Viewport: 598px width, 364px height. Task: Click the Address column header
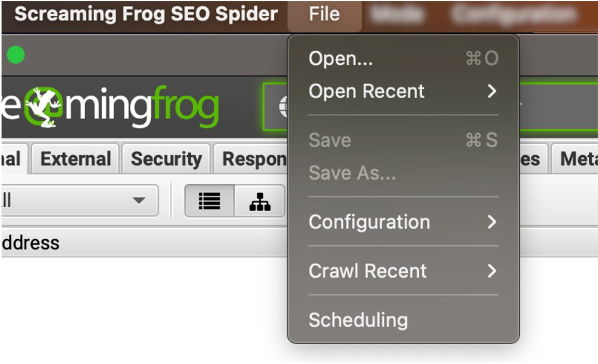point(30,243)
